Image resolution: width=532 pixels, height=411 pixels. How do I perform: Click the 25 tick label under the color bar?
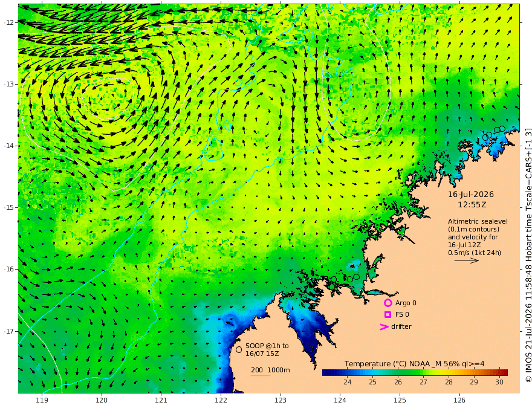tap(372, 382)
